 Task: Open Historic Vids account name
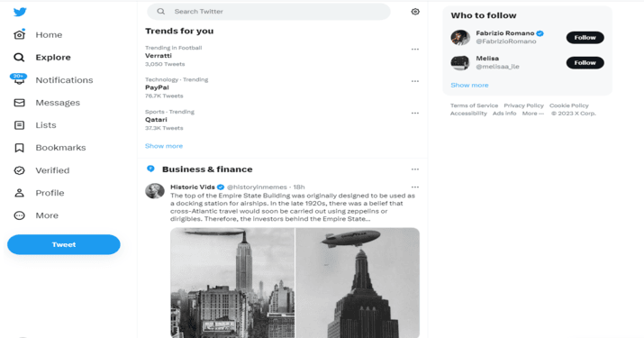click(x=193, y=187)
